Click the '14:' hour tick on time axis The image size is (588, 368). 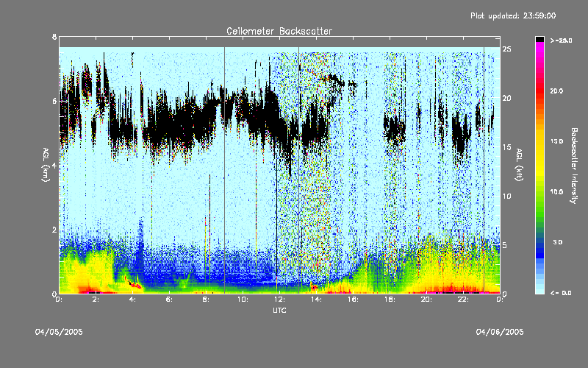[317, 300]
